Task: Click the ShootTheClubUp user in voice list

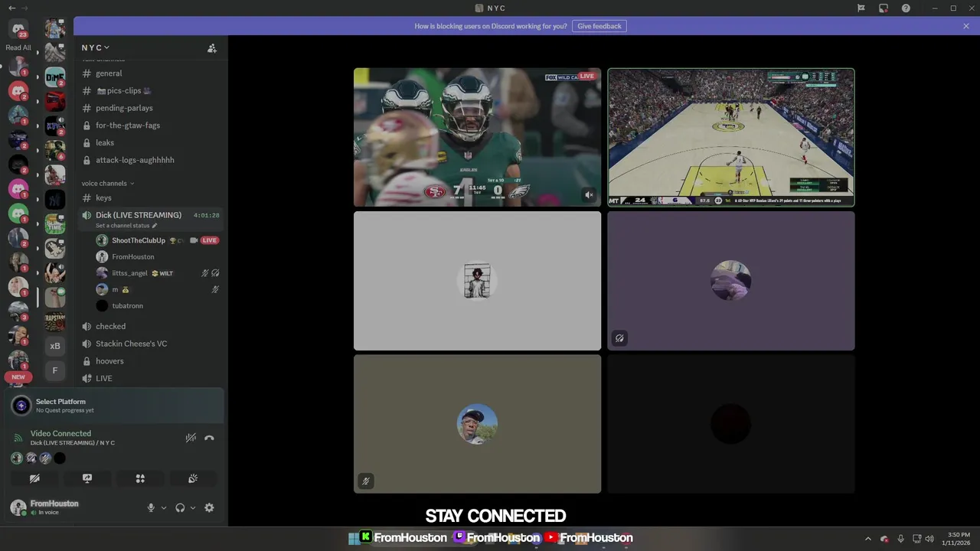Action: [x=139, y=240]
